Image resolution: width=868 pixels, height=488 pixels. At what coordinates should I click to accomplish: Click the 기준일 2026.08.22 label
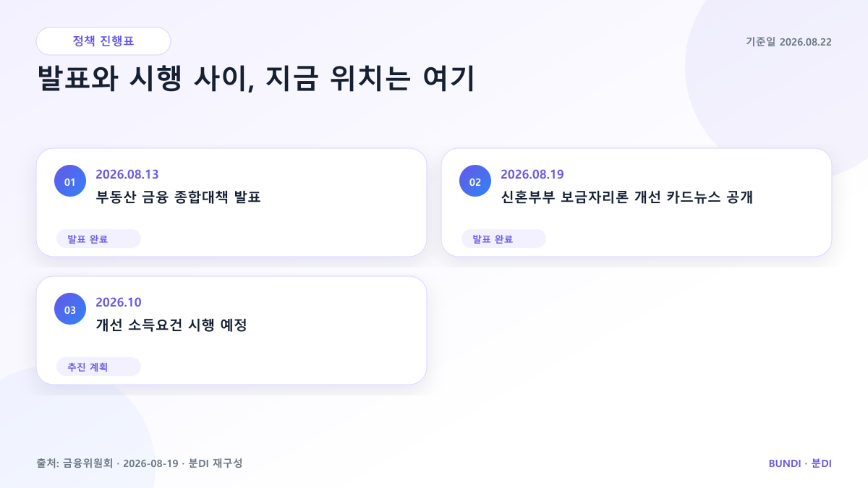[788, 42]
